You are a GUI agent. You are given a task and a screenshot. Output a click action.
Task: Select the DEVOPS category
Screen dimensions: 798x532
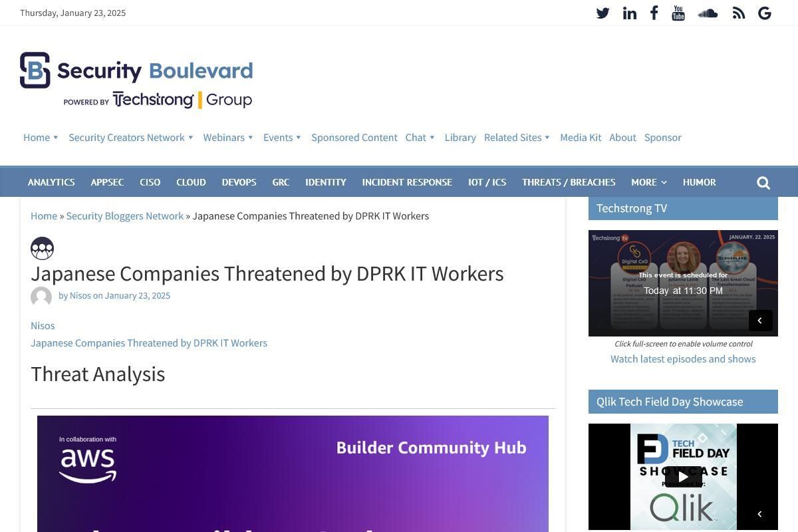pos(239,182)
